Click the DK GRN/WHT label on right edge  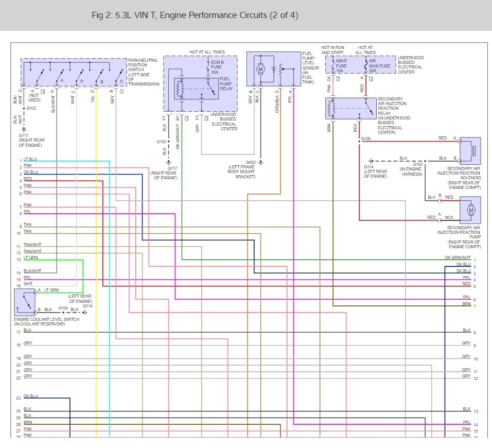tap(458, 257)
